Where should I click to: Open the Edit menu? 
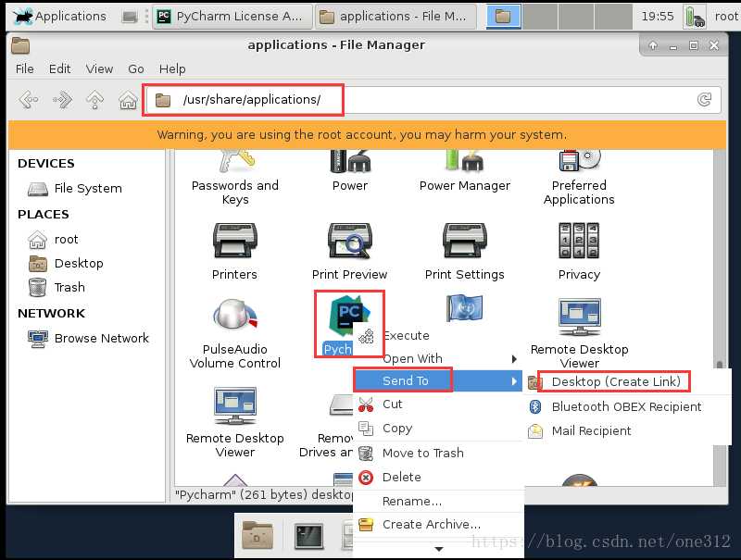click(x=59, y=68)
